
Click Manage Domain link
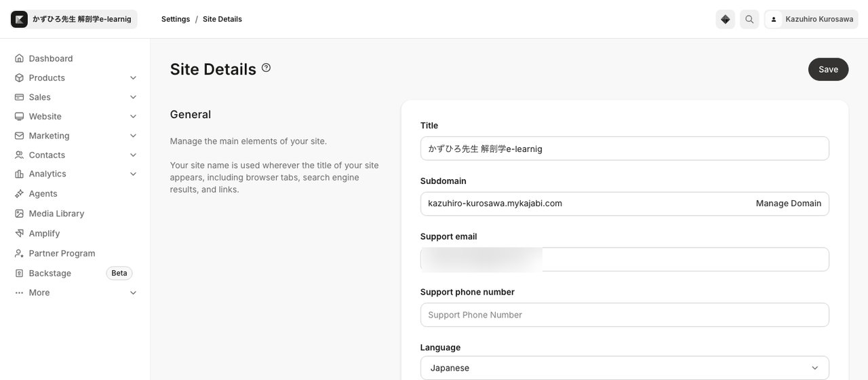789,204
